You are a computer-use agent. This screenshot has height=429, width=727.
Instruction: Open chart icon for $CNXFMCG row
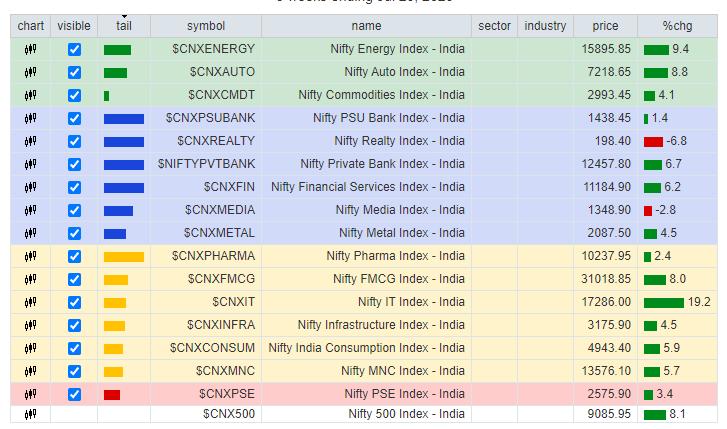[x=30, y=279]
